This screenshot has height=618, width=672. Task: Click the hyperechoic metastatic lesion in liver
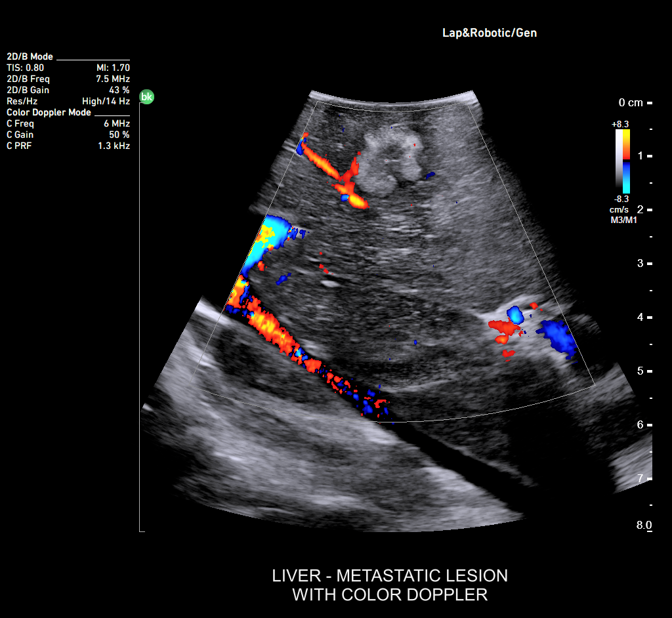pyautogui.click(x=390, y=163)
